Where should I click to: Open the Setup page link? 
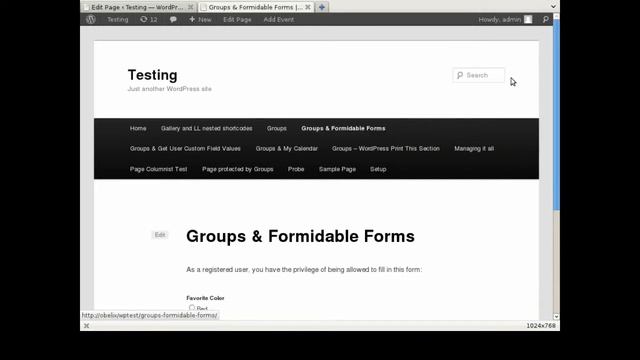pyautogui.click(x=378, y=169)
